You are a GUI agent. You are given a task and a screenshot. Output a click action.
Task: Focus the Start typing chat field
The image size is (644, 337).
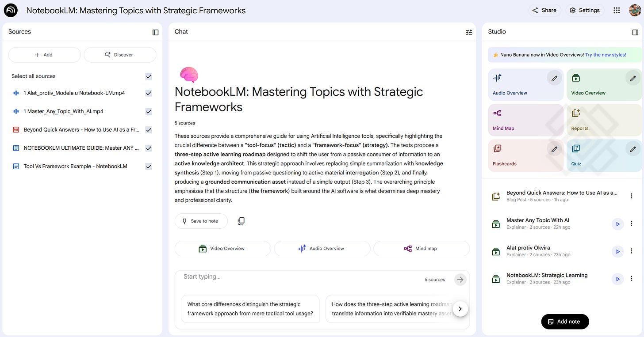(x=301, y=277)
